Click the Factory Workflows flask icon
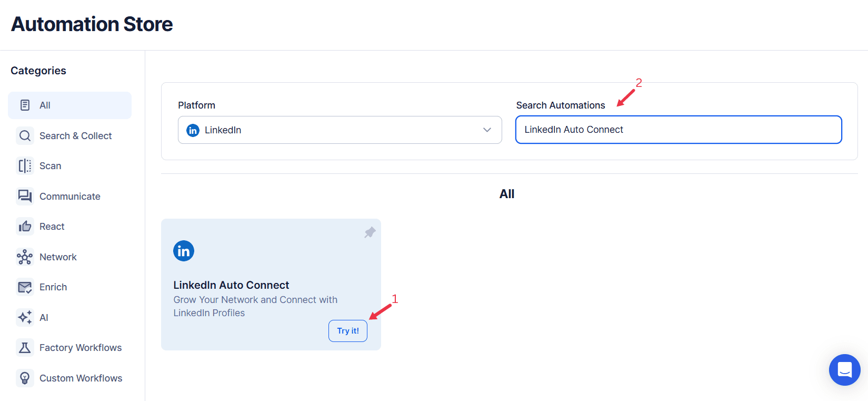The width and height of the screenshot is (868, 401). [x=25, y=347]
